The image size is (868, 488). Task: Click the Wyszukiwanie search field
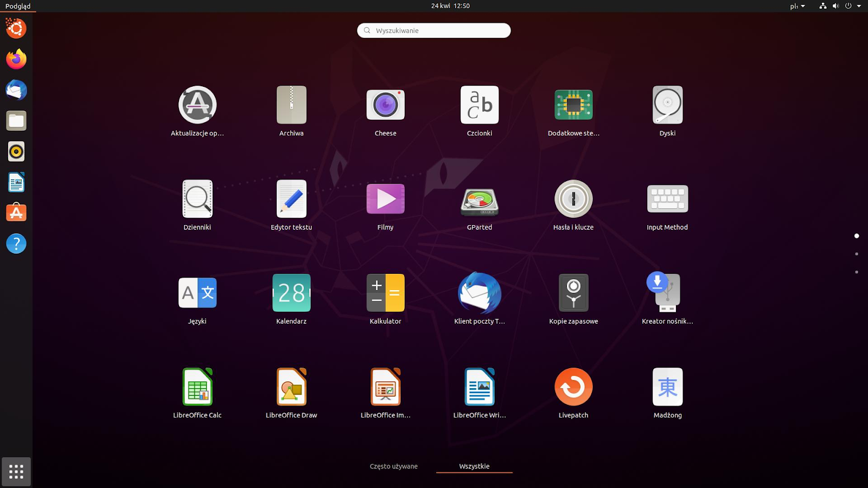tap(434, 30)
